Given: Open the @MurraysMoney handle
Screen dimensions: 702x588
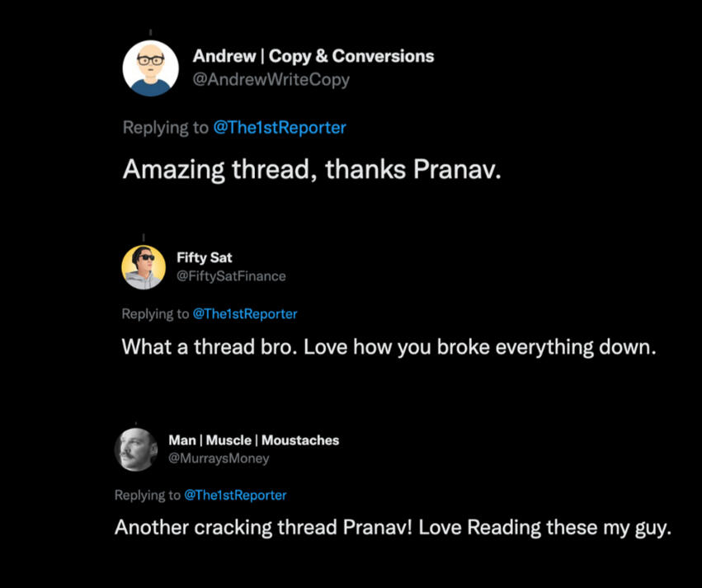Looking at the screenshot, I should pyautogui.click(x=219, y=459).
